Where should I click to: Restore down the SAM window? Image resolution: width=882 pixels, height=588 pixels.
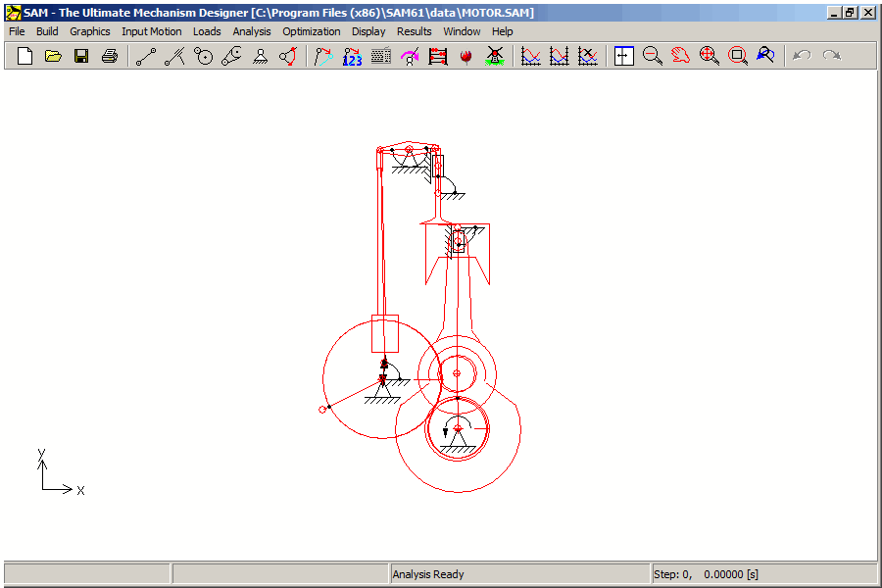[851, 13]
